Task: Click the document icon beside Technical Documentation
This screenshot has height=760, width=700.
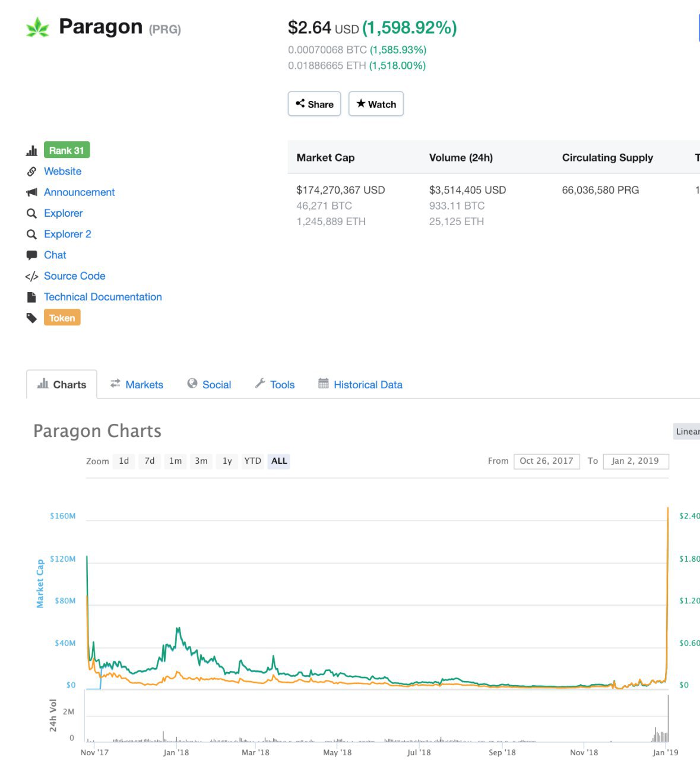Action: (31, 297)
